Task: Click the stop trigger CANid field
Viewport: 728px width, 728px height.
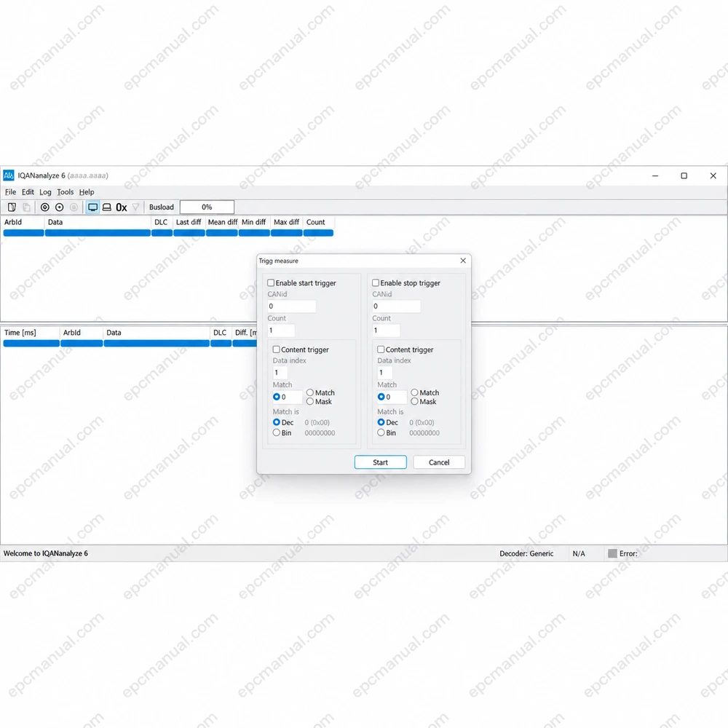Action: pyautogui.click(x=396, y=306)
